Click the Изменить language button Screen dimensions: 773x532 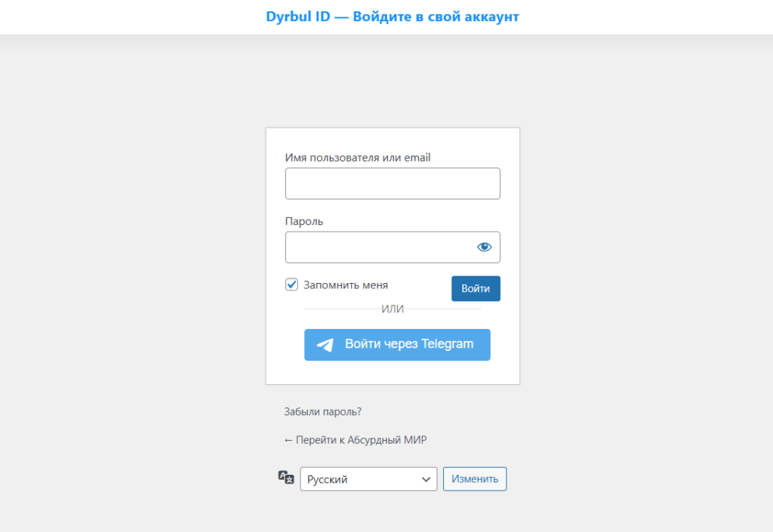coord(475,479)
